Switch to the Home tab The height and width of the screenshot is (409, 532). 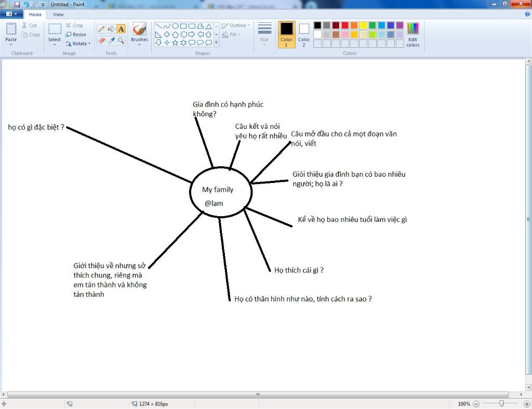(35, 14)
